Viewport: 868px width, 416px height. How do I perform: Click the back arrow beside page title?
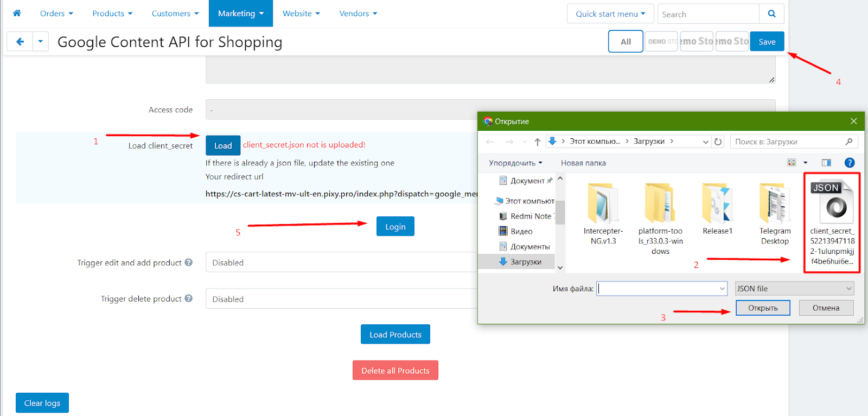tap(20, 41)
